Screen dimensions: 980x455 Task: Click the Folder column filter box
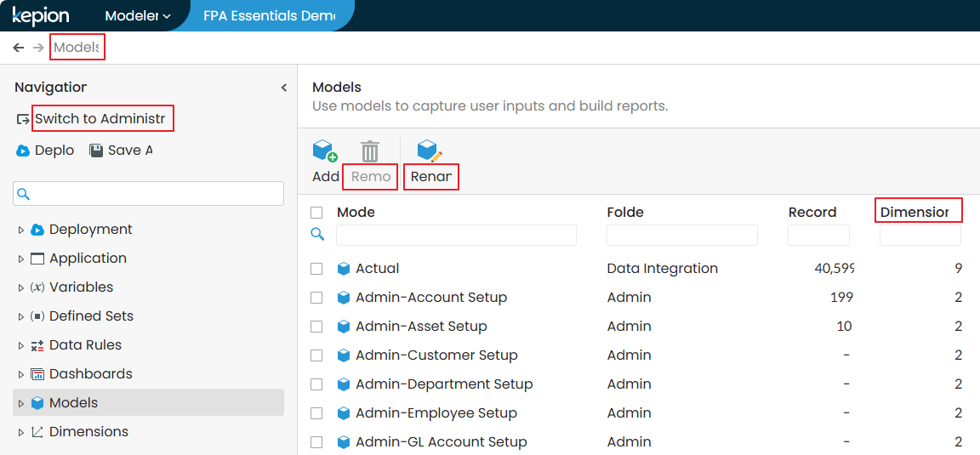click(681, 236)
